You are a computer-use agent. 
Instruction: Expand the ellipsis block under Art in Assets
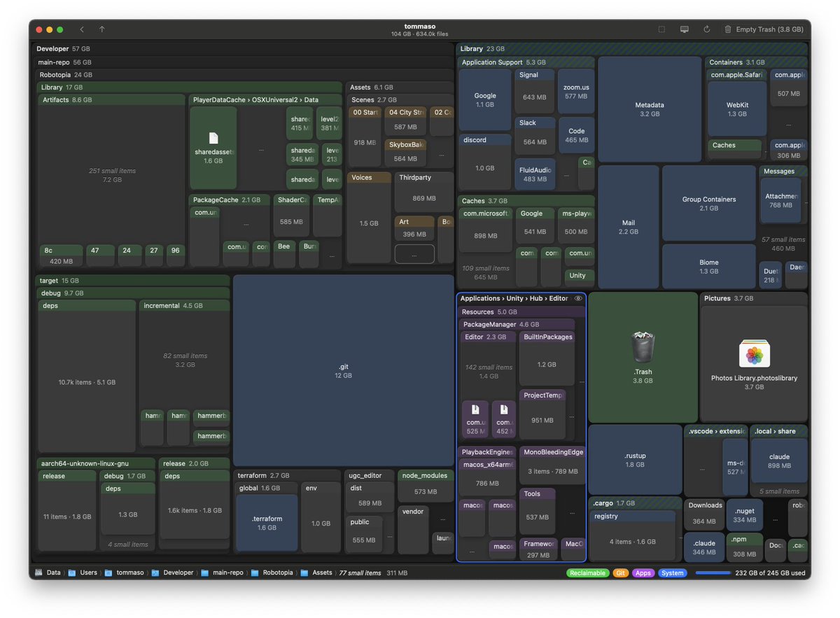[x=414, y=254]
